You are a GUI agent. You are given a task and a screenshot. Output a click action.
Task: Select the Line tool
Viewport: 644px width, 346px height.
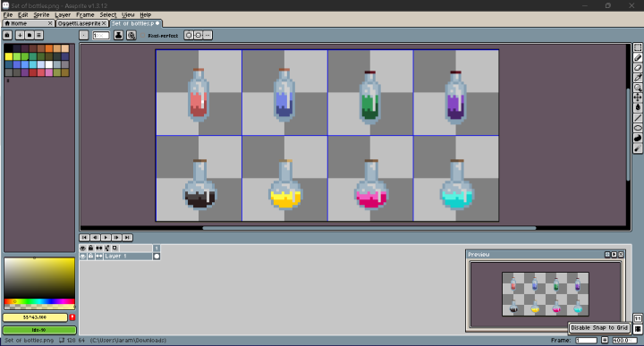click(x=638, y=118)
